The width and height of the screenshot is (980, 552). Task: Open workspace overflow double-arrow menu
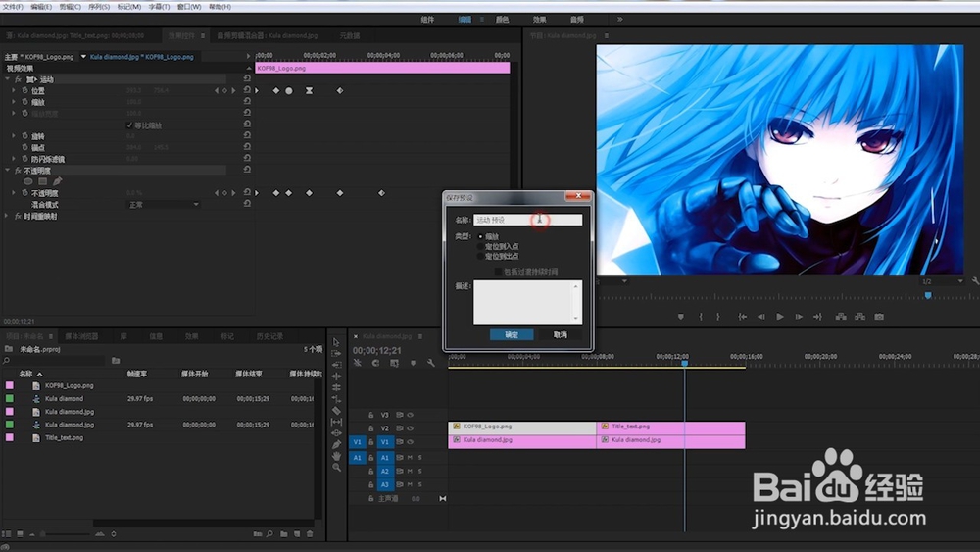620,20
